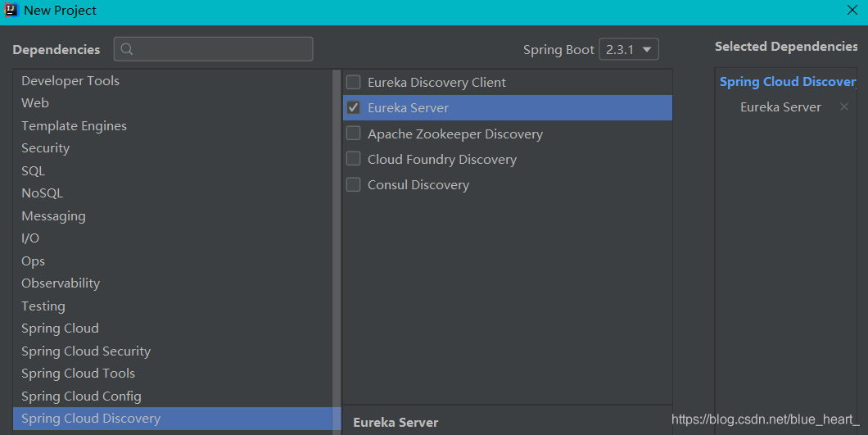Click the Consul Discovery label
This screenshot has height=435, width=868.
coord(418,185)
